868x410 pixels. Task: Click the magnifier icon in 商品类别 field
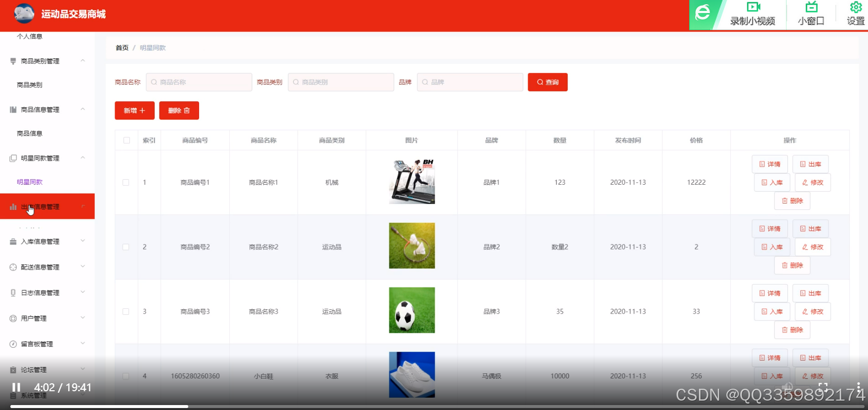pyautogui.click(x=296, y=82)
